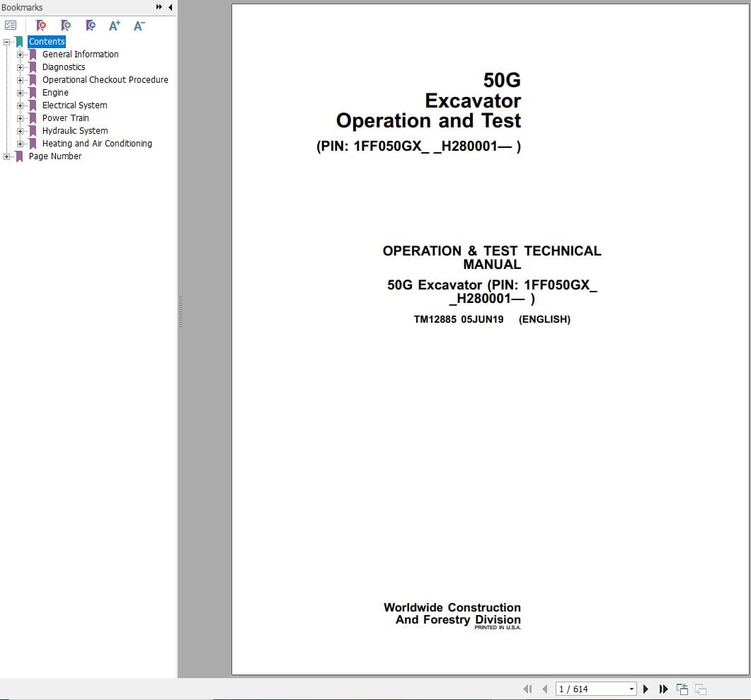751x700 pixels.
Task: Expand the Electrical System node
Action: pyautogui.click(x=20, y=106)
